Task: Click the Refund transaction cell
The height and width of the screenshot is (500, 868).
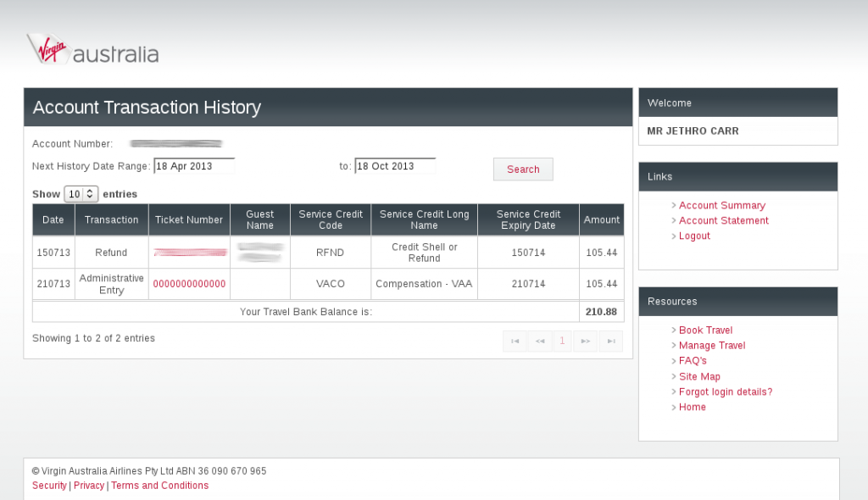Action: tap(111, 253)
